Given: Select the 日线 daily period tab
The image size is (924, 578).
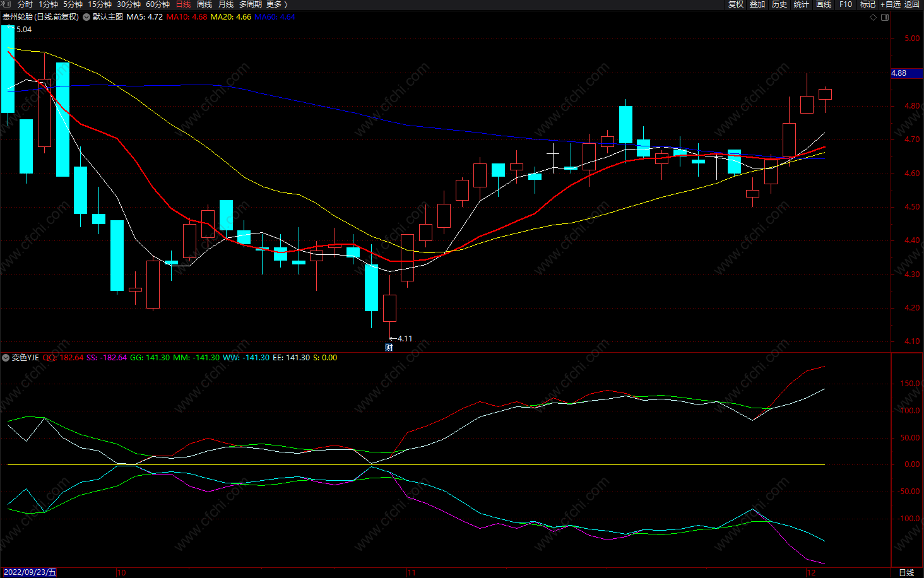Looking at the screenshot, I should tap(183, 4).
